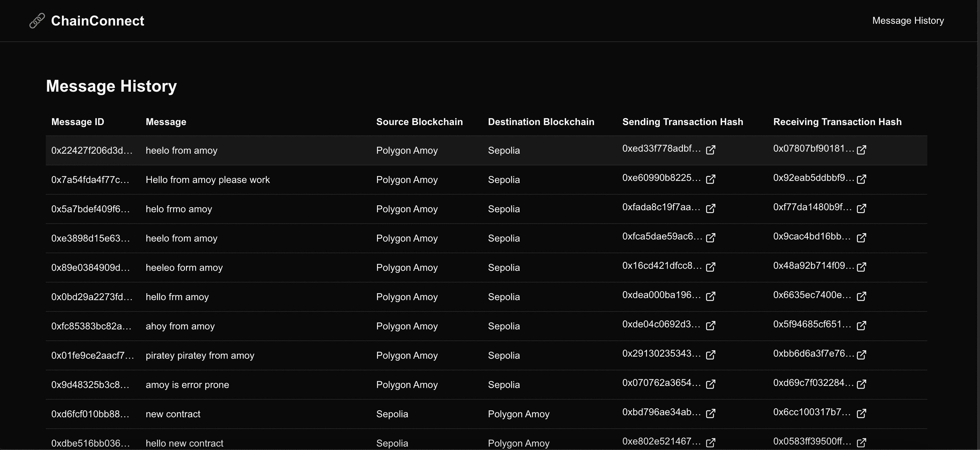Open external link for receiving hash 0xbb6d6a3f7e76

click(x=861, y=355)
